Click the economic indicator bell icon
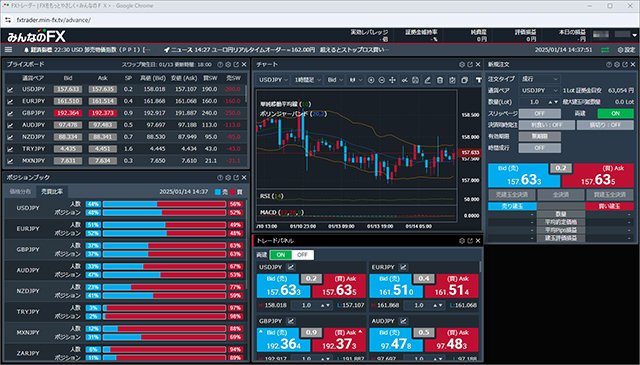 point(27,50)
